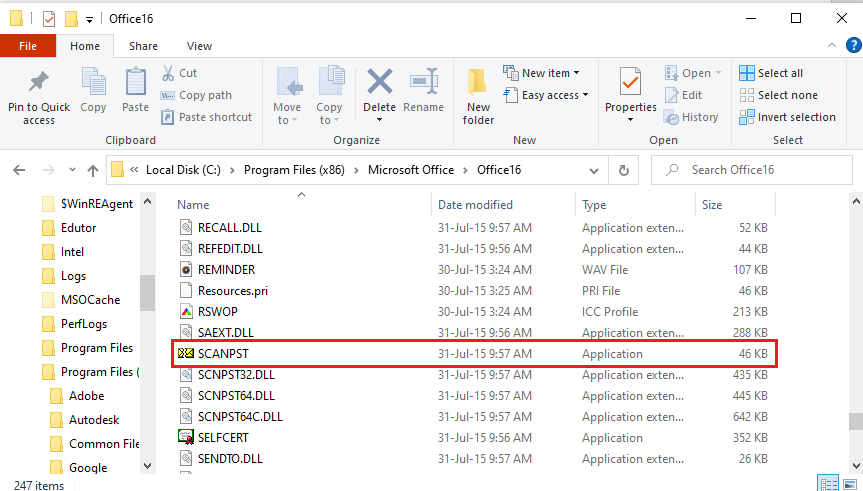The height and width of the screenshot is (491, 863).
Task: Sort by the Size column header
Action: 712,205
